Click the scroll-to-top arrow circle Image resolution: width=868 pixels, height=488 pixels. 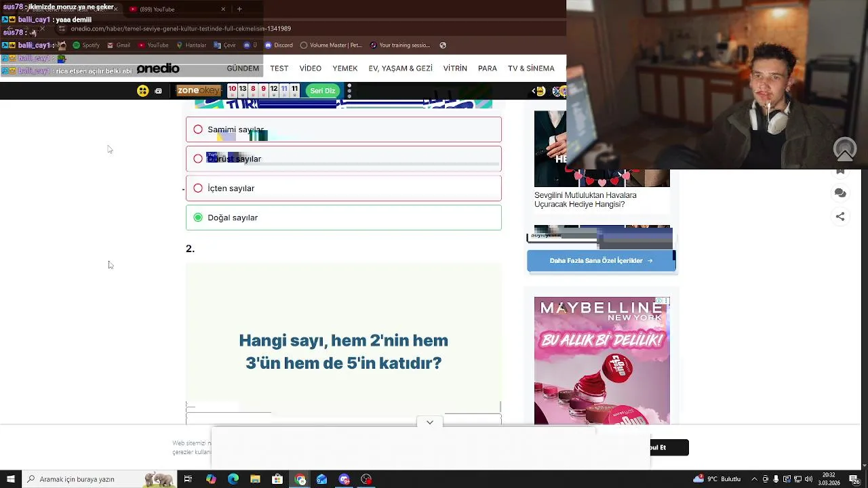[845, 149]
